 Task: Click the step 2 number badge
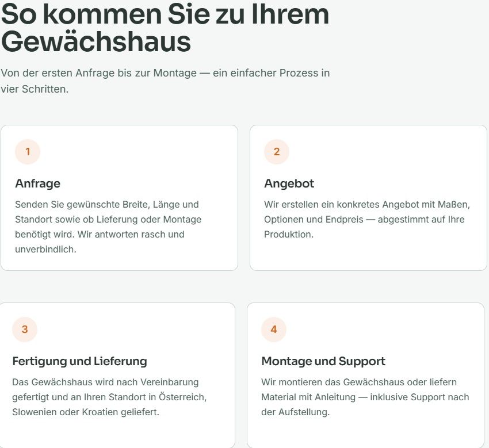click(277, 151)
